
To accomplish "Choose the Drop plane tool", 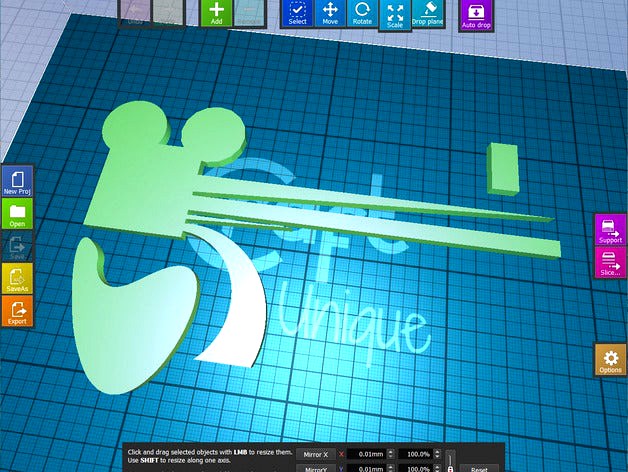I will click(427, 13).
